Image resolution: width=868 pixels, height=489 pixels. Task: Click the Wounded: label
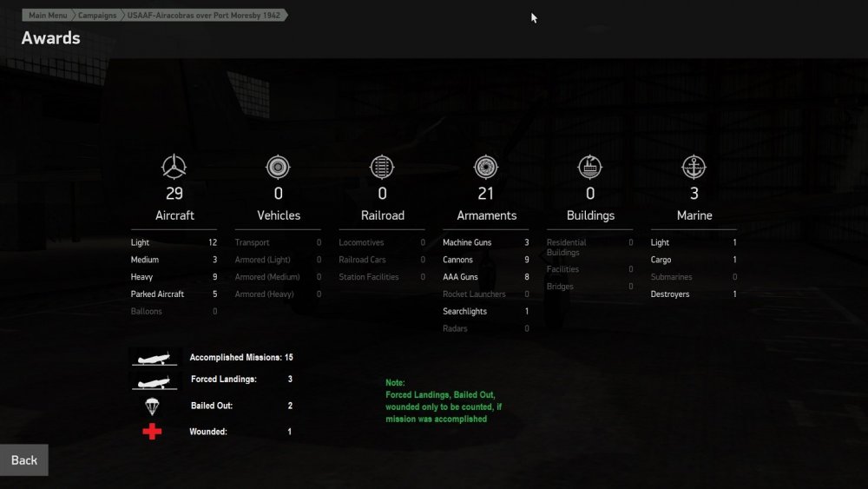(208, 432)
